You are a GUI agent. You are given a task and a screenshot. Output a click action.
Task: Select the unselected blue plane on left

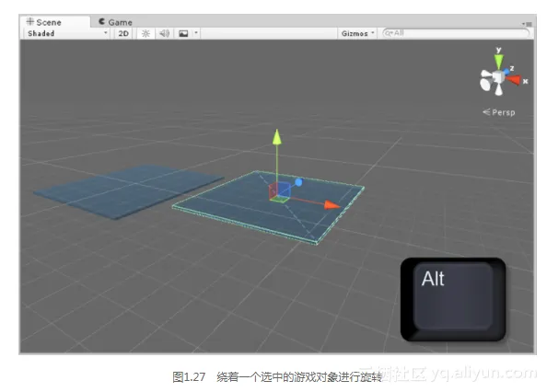[x=129, y=191]
